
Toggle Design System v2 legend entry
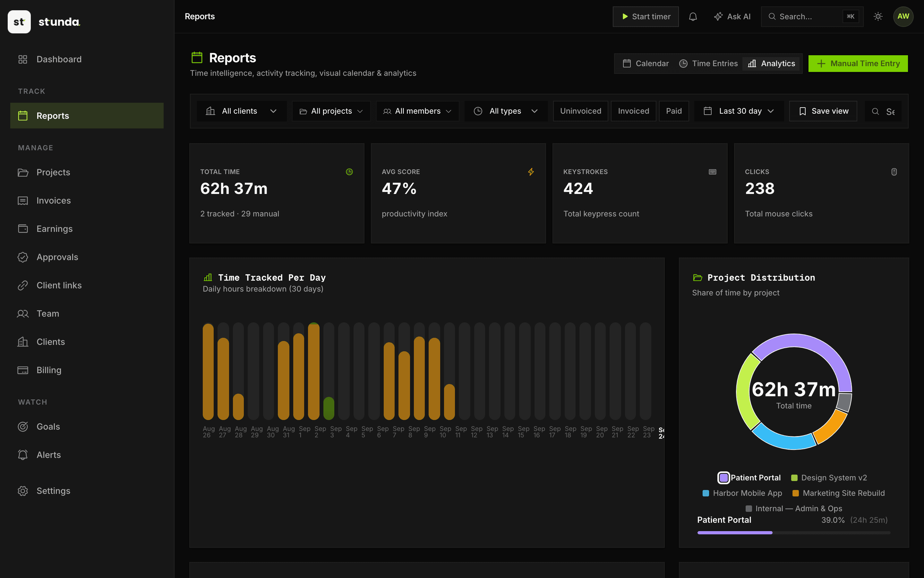829,478
